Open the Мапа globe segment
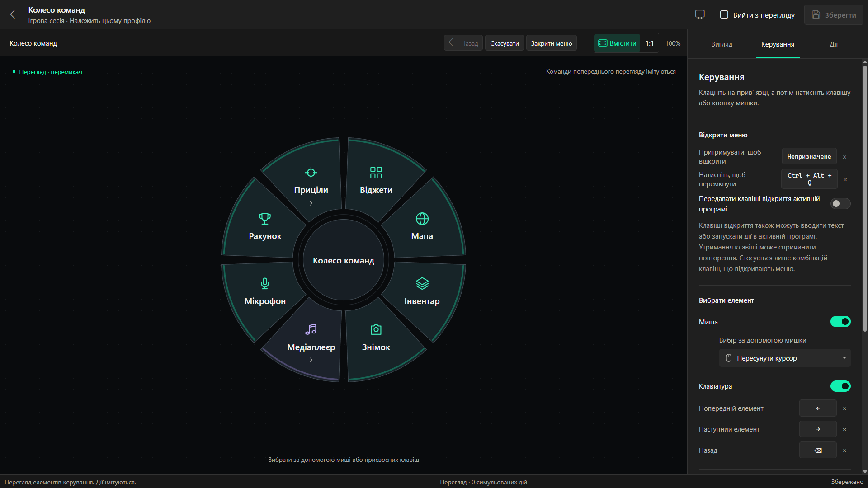The width and height of the screenshot is (868, 488). tap(422, 227)
